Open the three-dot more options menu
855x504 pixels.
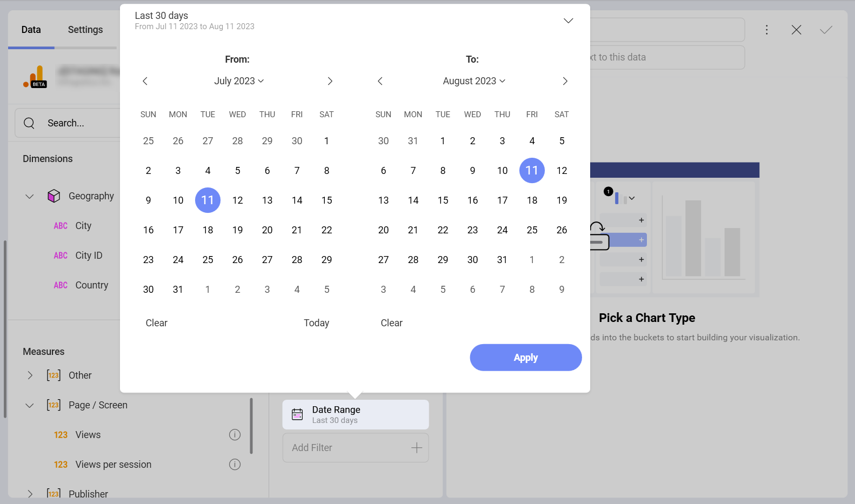766,30
